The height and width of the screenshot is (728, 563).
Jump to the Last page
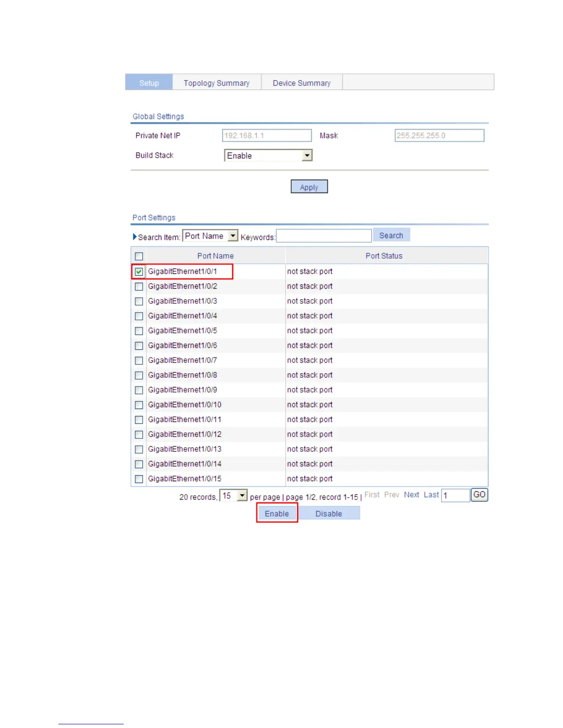(431, 495)
